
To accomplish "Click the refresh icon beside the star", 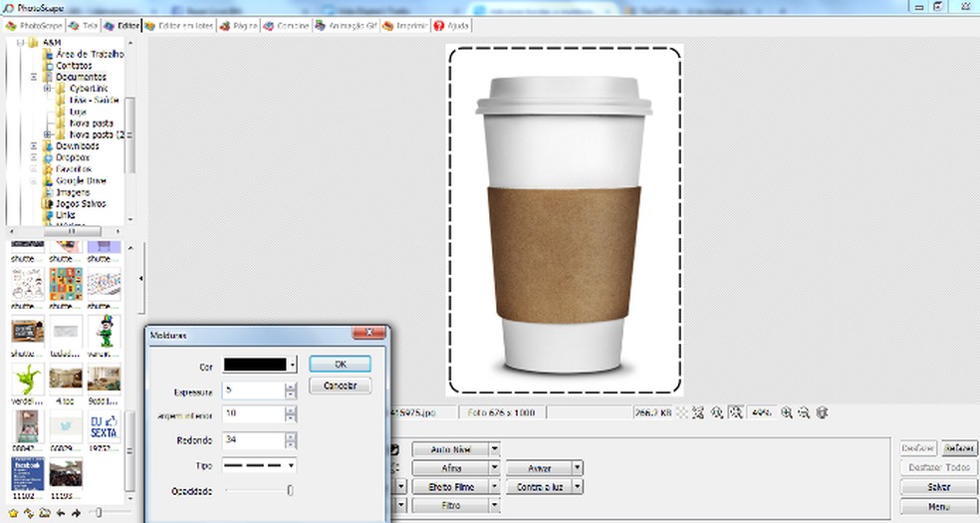I will pos(28,513).
